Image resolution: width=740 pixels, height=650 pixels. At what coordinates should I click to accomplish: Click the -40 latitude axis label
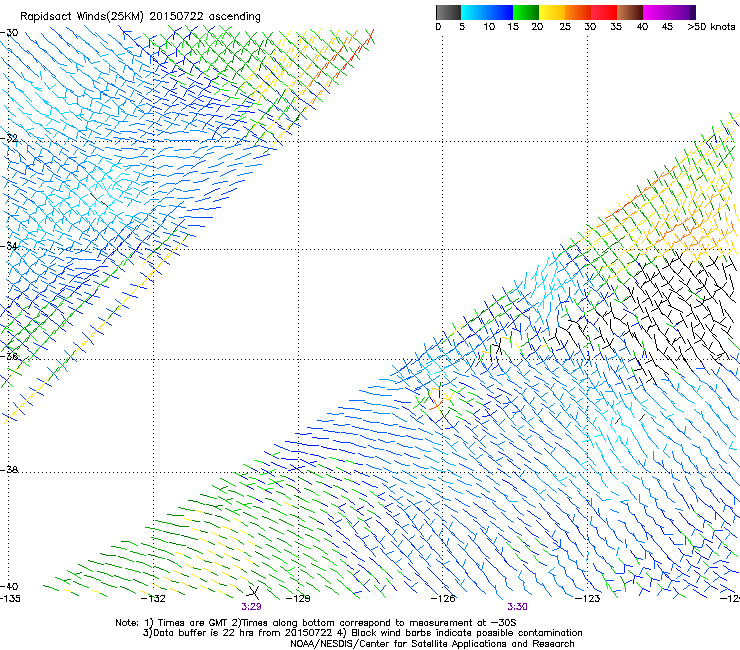point(9,586)
